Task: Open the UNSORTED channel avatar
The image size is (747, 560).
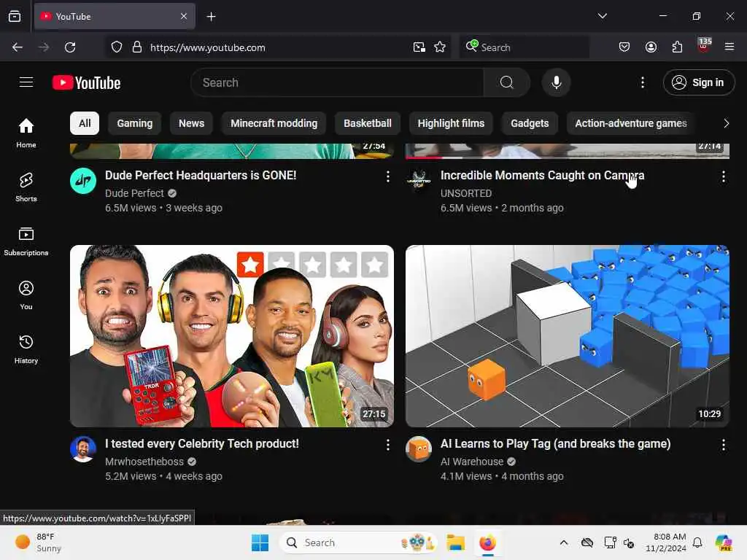Action: 419,181
